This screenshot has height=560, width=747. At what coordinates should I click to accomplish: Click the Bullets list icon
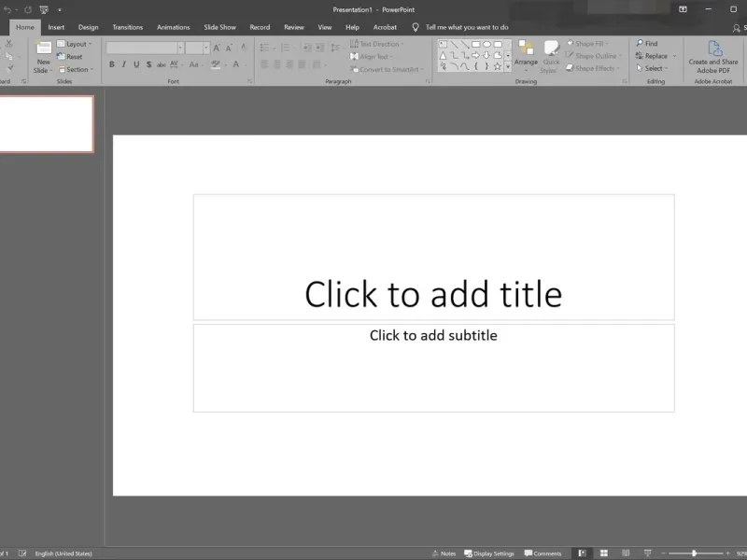(265, 48)
